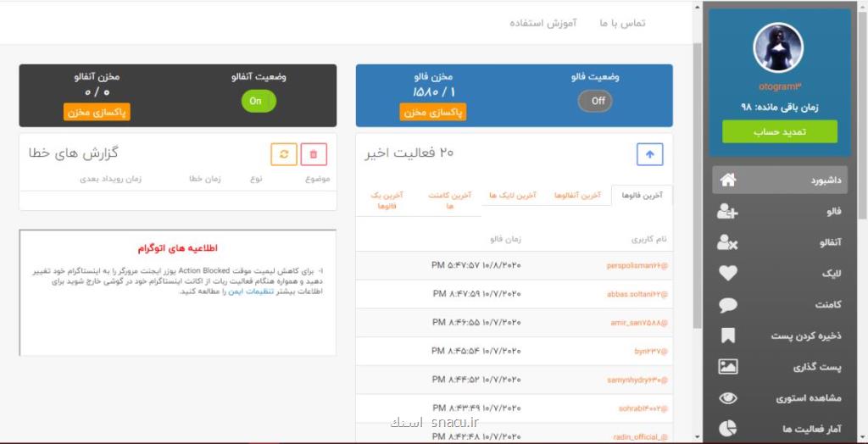The width and height of the screenshot is (868, 444).
Task: Click the orange refresh icon in error reports
Action: click(x=284, y=154)
